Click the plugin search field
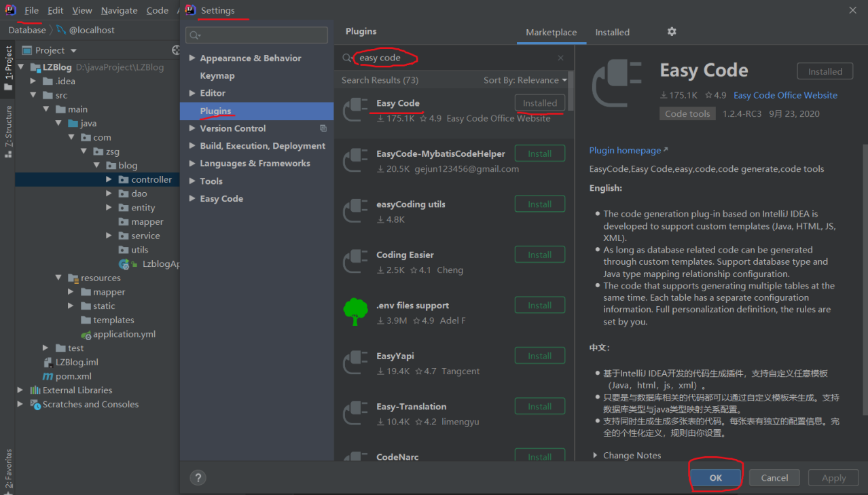Viewport: 868px width, 495px height. [454, 58]
